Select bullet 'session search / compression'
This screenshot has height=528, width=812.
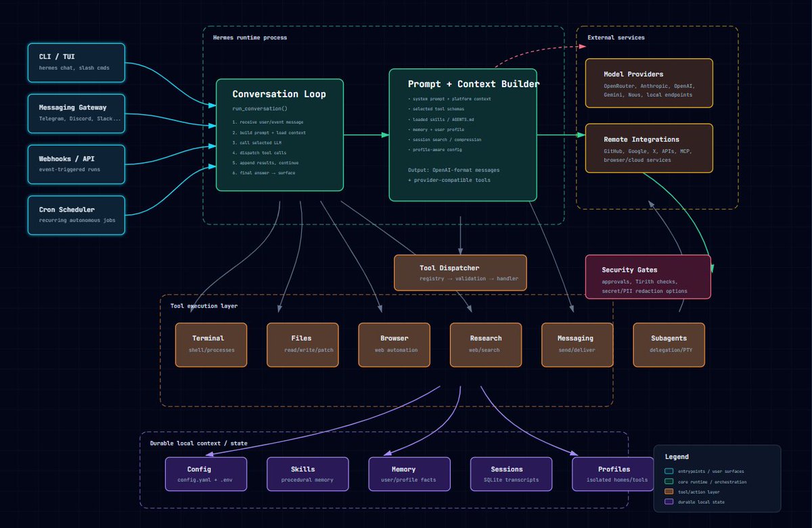pyautogui.click(x=445, y=139)
